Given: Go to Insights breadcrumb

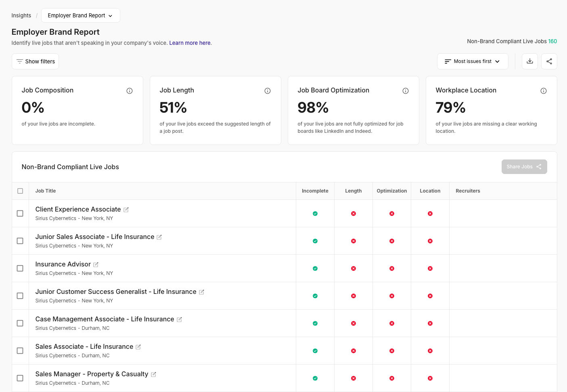Looking at the screenshot, I should pos(21,15).
